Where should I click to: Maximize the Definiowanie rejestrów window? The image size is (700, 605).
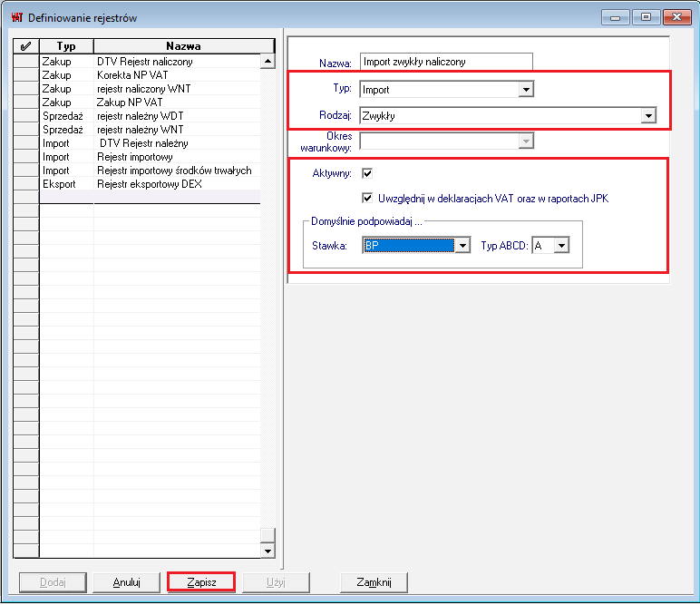(646, 17)
